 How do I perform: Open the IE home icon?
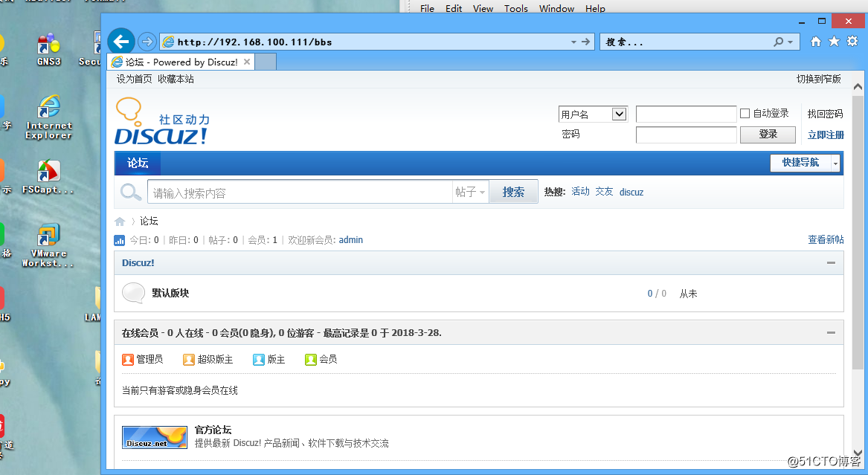pos(815,42)
